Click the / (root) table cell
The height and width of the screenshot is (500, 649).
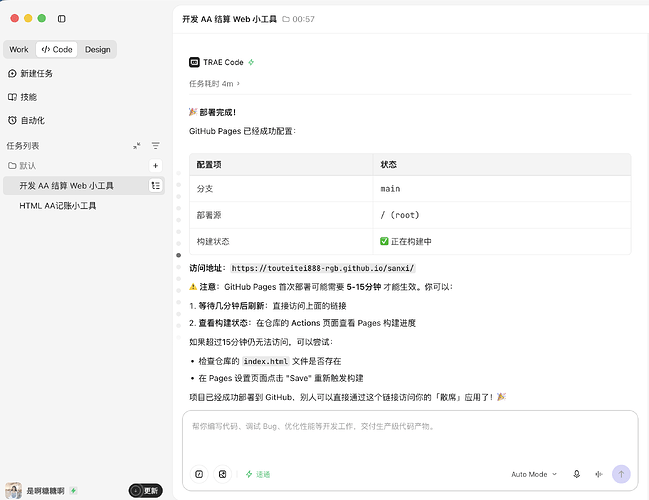(x=502, y=215)
